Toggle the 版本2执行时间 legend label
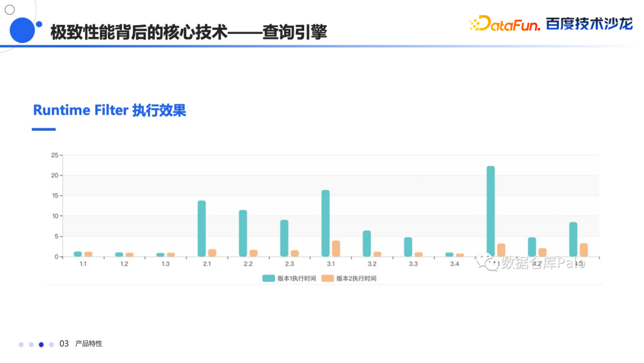644x363 pixels. pos(356,278)
